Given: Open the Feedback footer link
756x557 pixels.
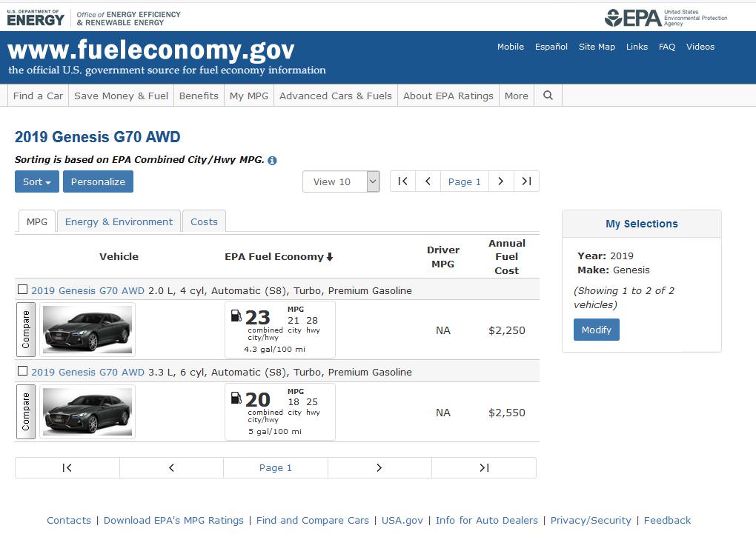Looking at the screenshot, I should 667,521.
